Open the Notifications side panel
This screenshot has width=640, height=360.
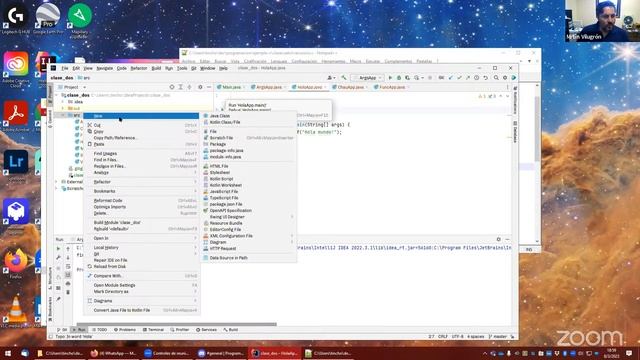515,101
